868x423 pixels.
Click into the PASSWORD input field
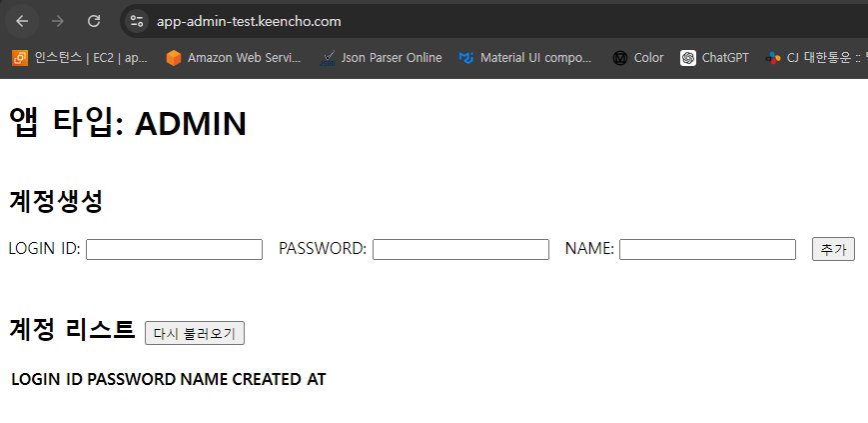click(x=460, y=249)
